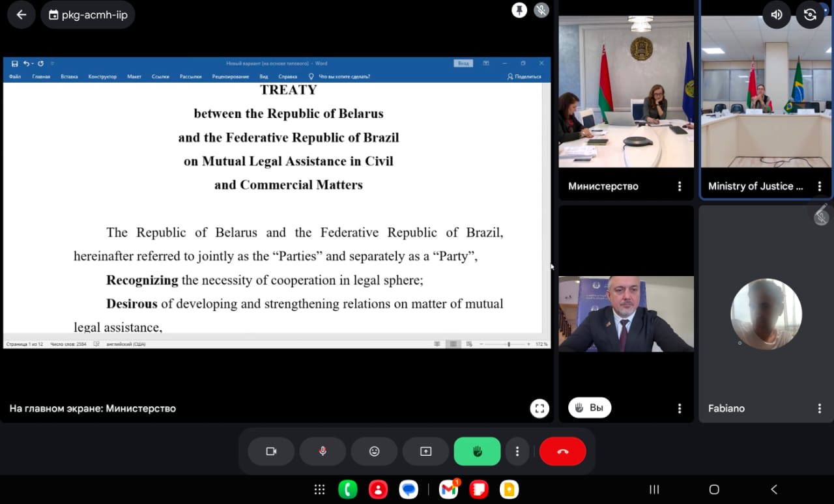Unpin the presentation using the pin icon
834x504 pixels.
coord(519,10)
